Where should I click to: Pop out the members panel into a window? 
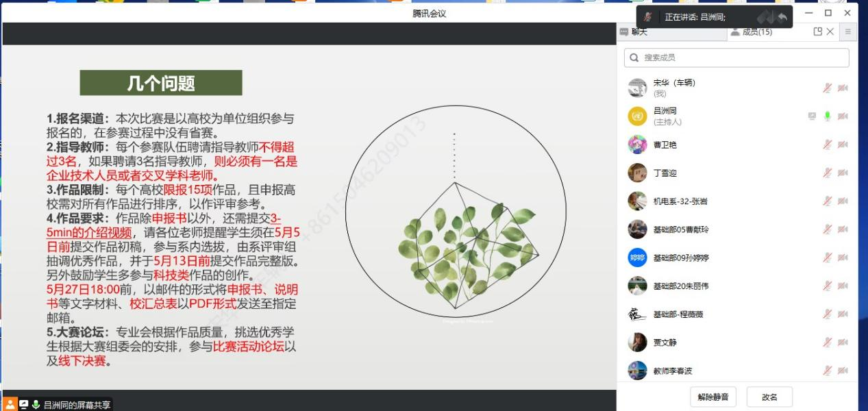[817, 32]
